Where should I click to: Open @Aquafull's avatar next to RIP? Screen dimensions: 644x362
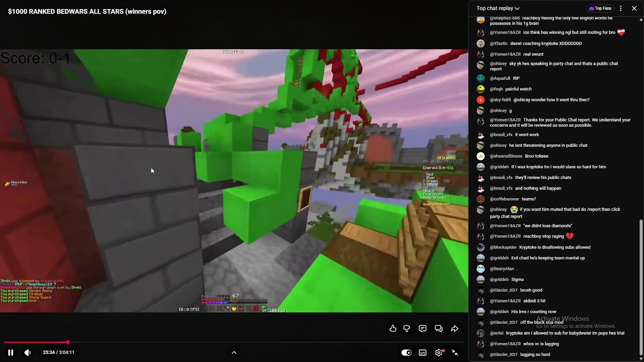(x=480, y=78)
